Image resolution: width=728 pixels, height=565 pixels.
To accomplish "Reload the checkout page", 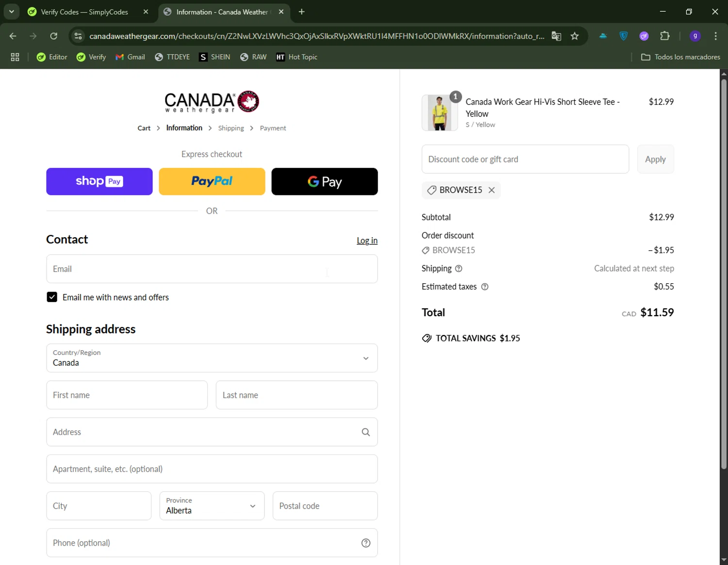I will pos(54,36).
